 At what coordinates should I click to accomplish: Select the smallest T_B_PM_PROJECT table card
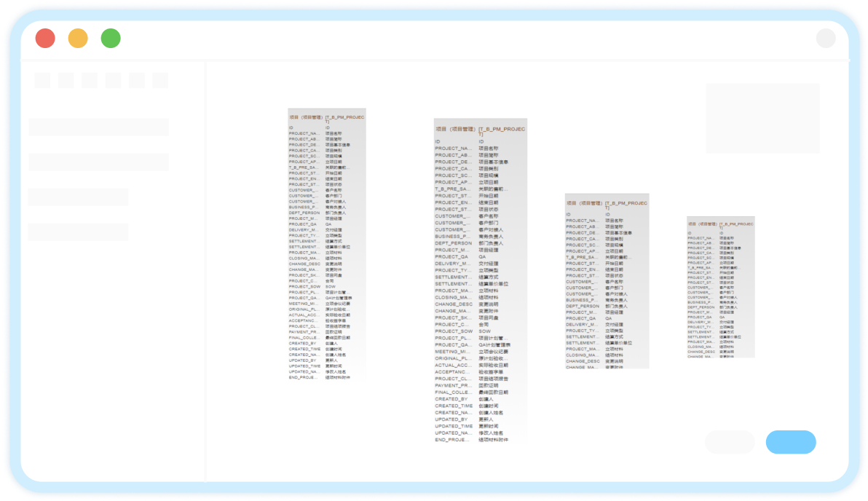pos(720,287)
